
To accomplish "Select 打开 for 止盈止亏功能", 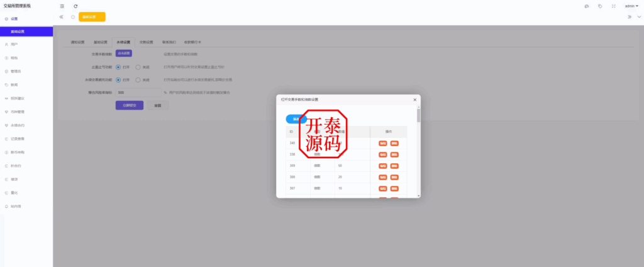I will pos(118,67).
